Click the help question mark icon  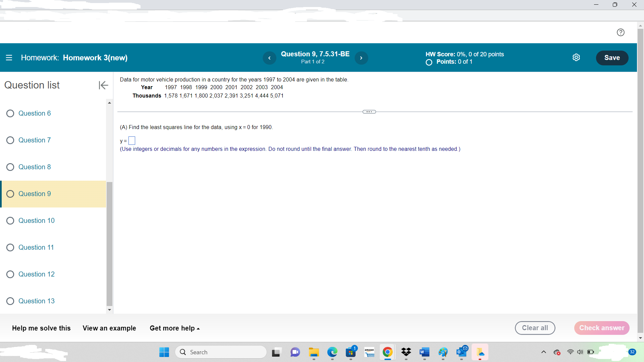(621, 32)
